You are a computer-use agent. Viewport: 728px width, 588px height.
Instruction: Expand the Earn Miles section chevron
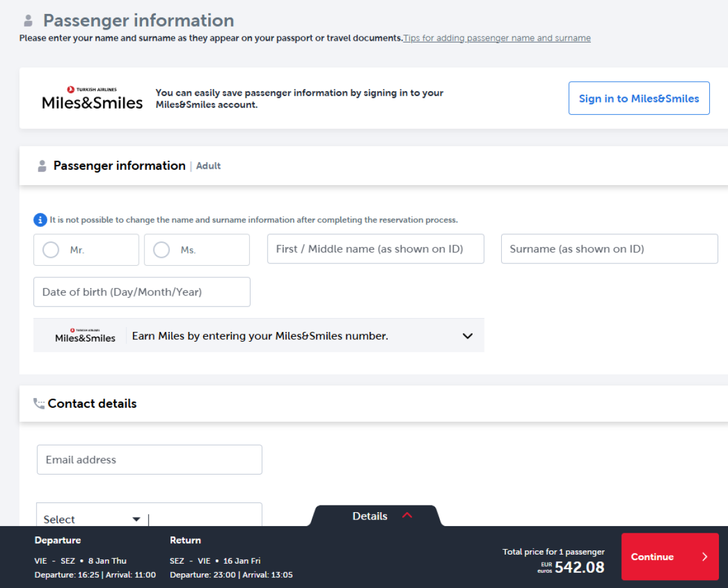pos(467,336)
